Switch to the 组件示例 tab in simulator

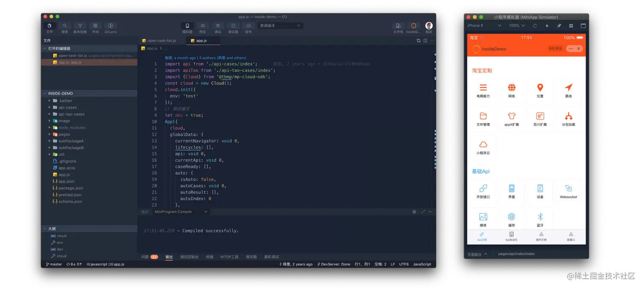(x=541, y=237)
